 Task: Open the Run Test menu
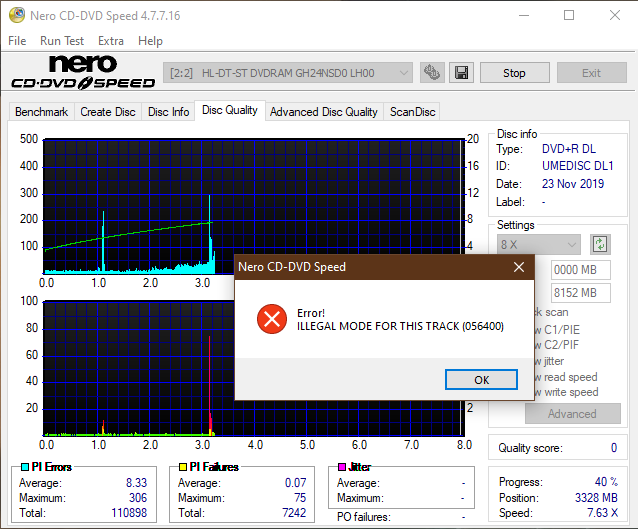62,41
